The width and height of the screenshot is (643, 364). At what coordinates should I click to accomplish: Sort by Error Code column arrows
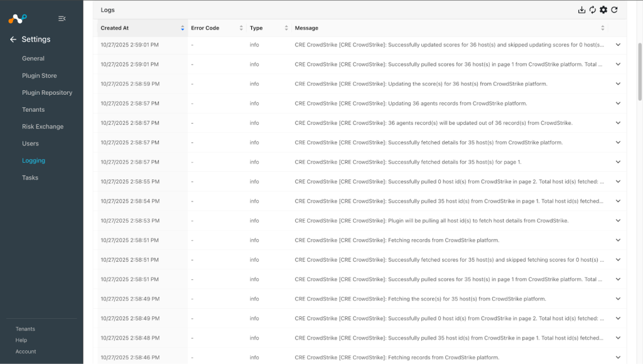coord(241,28)
